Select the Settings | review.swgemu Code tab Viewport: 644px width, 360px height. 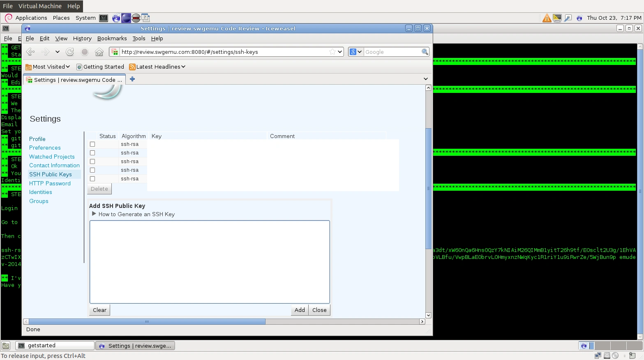[x=75, y=80]
